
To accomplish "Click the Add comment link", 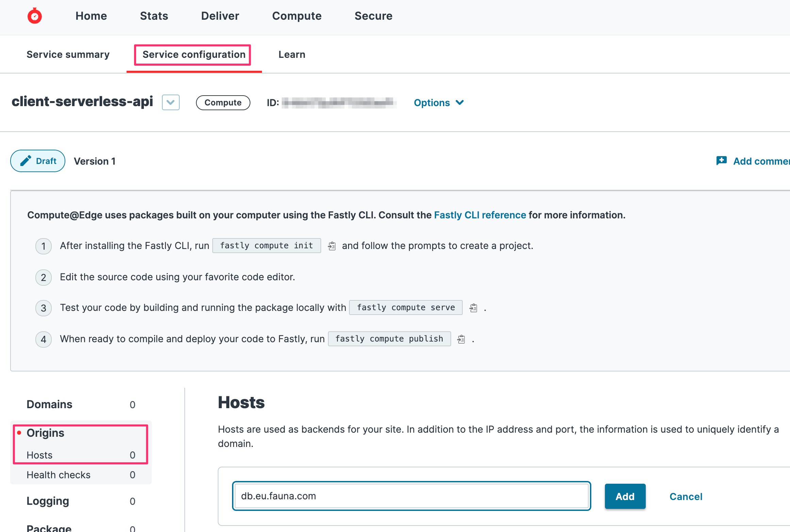I will pos(761,161).
